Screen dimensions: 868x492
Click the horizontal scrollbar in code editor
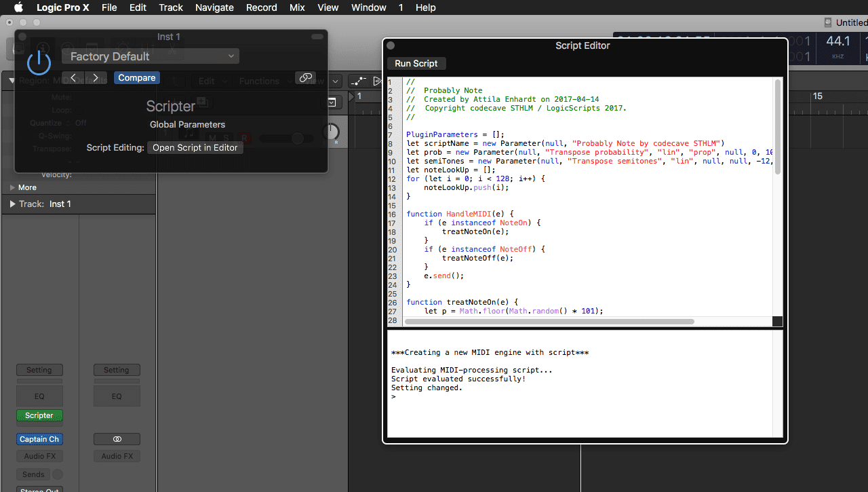click(549, 321)
